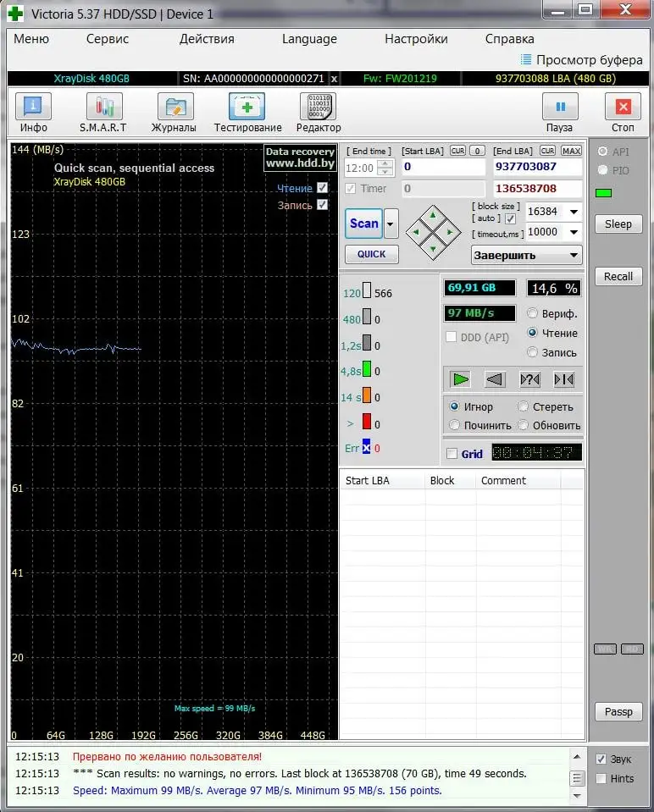Screen dimensions: 654x812
Task: Open the Редактор sector editor
Action: click(x=319, y=113)
